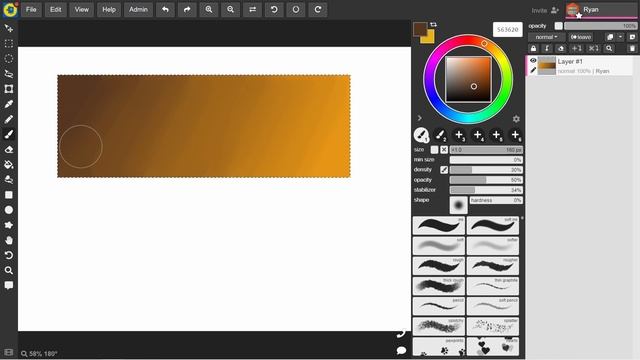Select the paint bucket tool
The image size is (640, 360).
tap(9, 164)
